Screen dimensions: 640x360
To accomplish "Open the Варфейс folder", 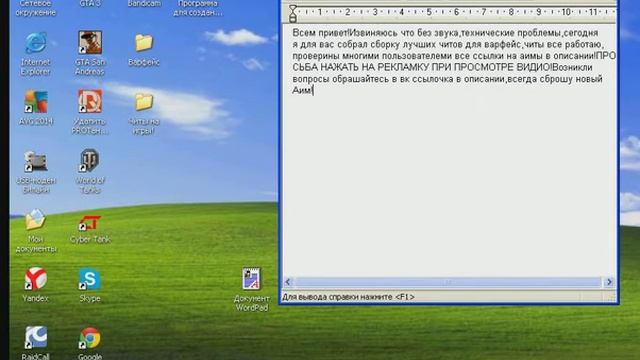I will point(144,42).
